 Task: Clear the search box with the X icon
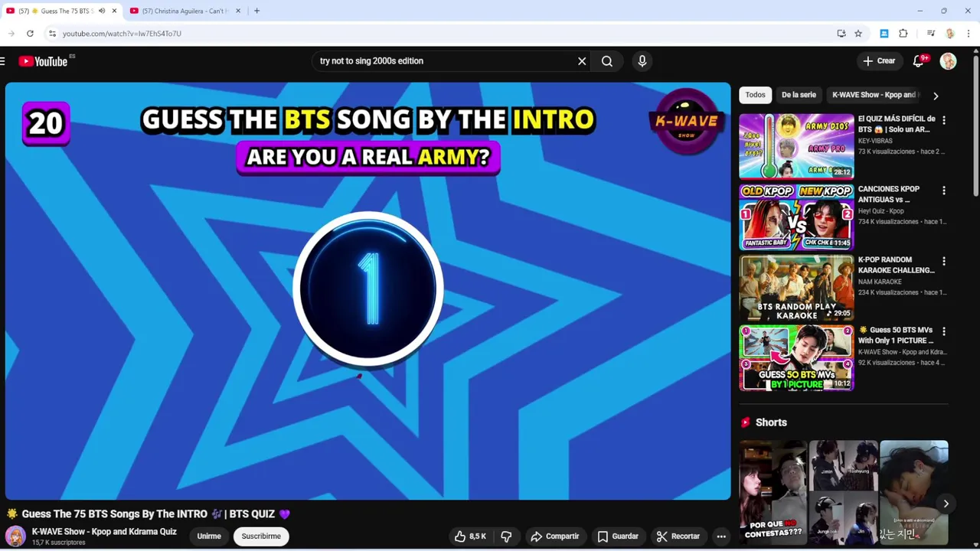(582, 61)
